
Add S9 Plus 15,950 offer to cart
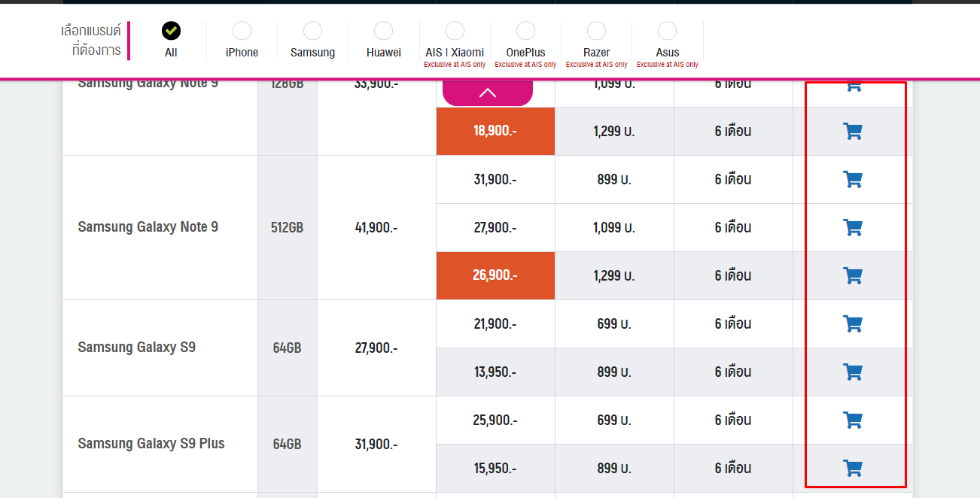point(852,469)
